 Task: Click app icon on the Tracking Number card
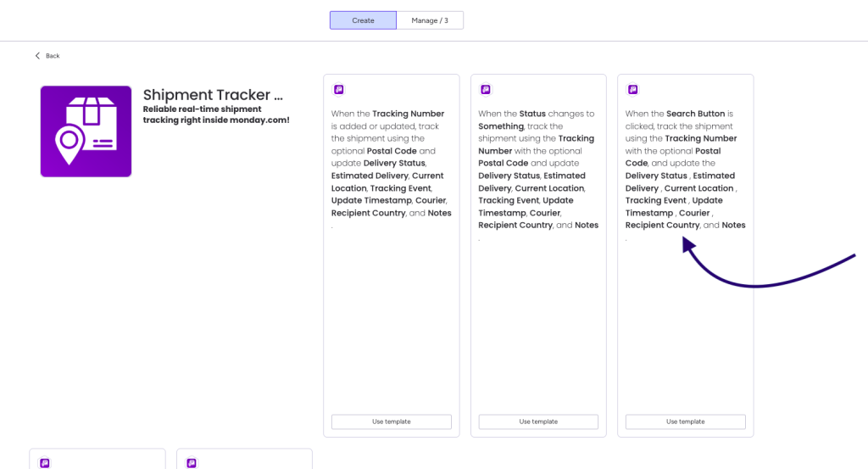339,90
